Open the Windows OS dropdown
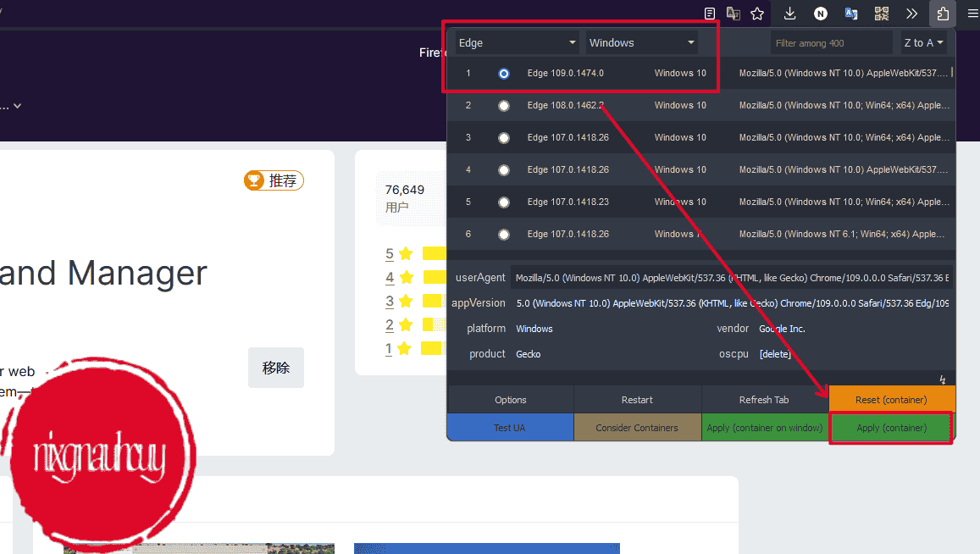This screenshot has width=980, height=554. 641,42
